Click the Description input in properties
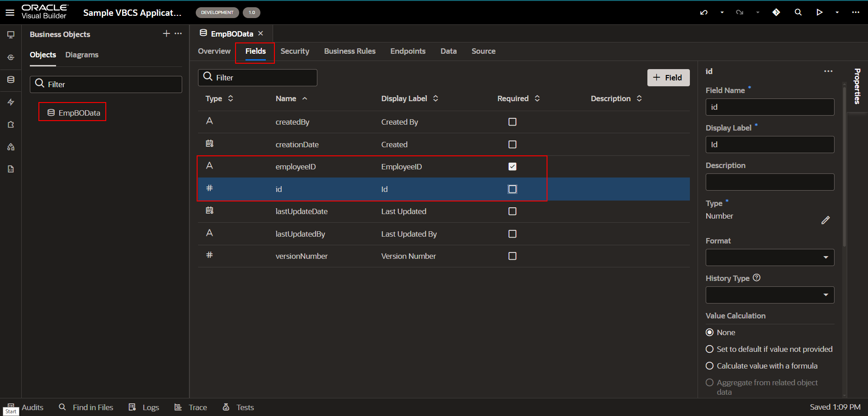The height and width of the screenshot is (416, 868). click(770, 182)
